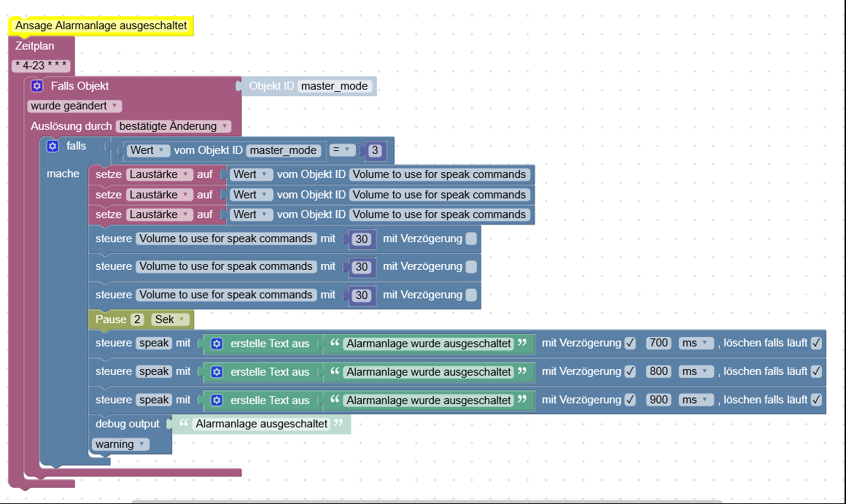This screenshot has width=846, height=504.
Task: Edit the debug text 'Alarmanlage ausgeschaltet'
Action: (x=261, y=424)
